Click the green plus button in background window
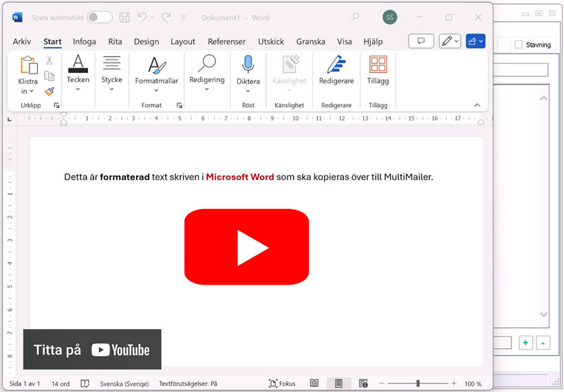Image resolution: width=564 pixels, height=392 pixels. [525, 342]
